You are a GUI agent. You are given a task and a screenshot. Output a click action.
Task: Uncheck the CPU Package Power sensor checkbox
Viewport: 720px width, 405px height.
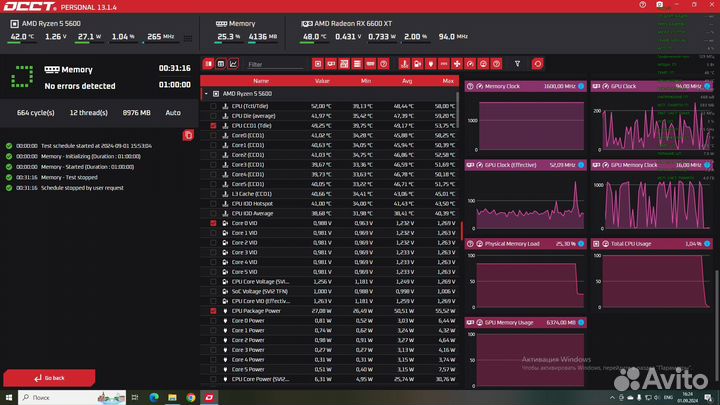pyautogui.click(x=213, y=311)
